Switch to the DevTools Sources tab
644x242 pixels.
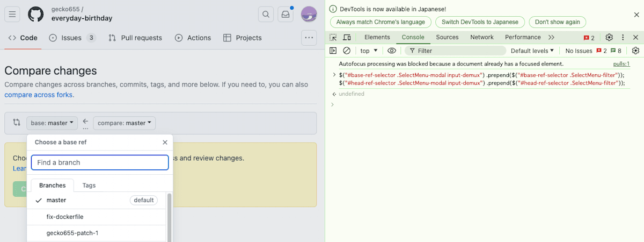[447, 37]
